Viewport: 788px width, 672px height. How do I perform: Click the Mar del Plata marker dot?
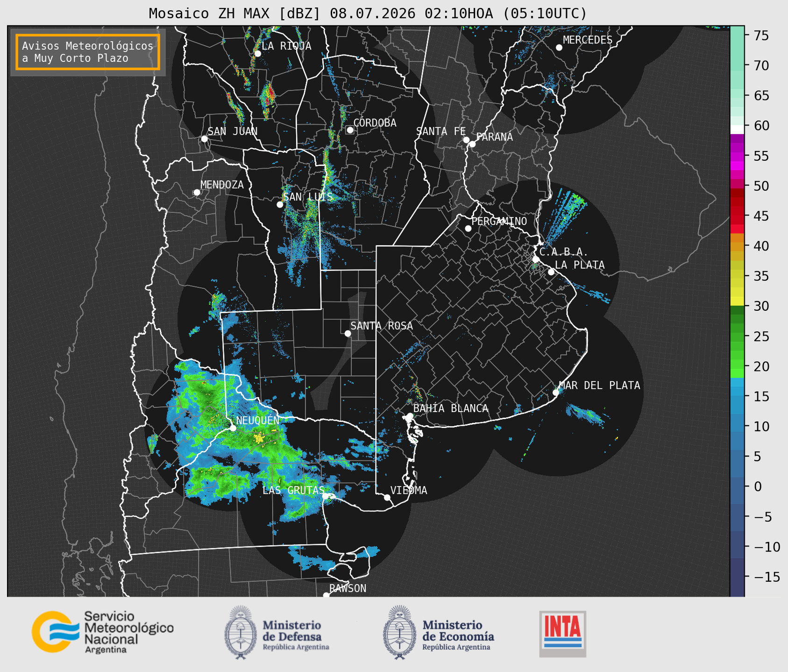tap(556, 392)
